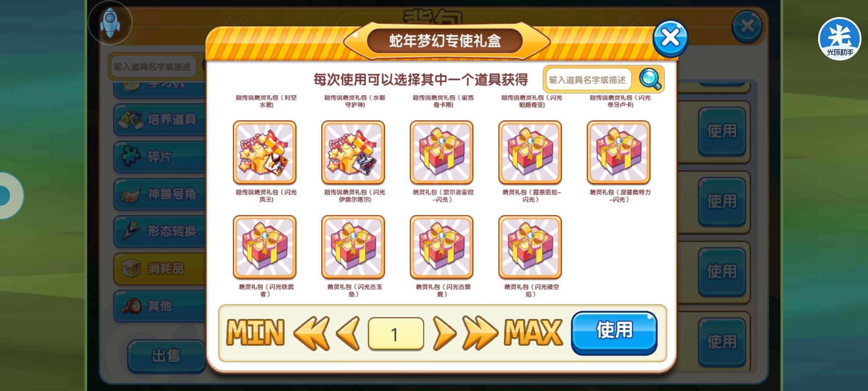This screenshot has width=868, height=391.
Task: Increase quantity with single right arrow
Action: point(444,333)
